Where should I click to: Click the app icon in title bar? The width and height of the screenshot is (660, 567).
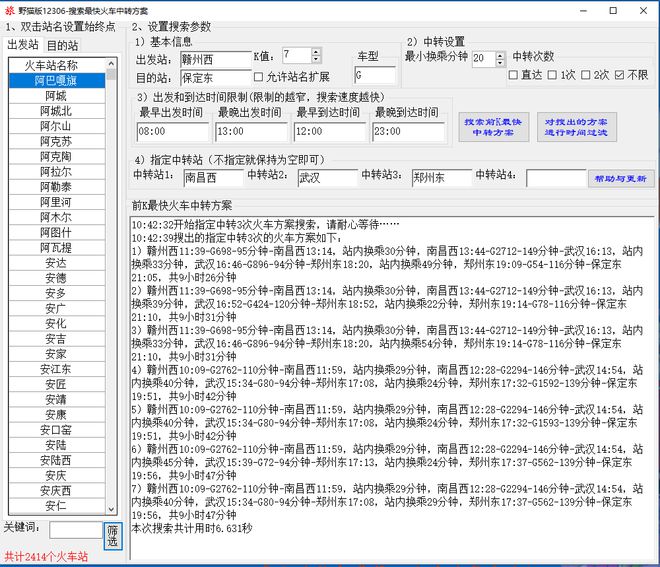pos(9,11)
